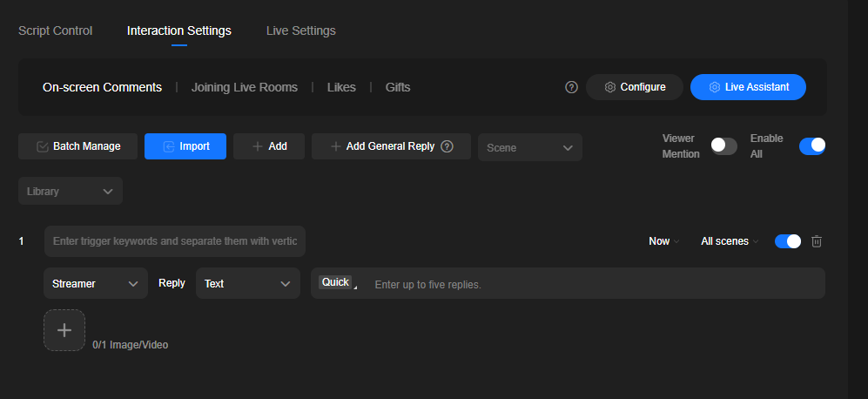Screen dimensions: 868x399
Task: Open Configure with the gear button
Action: (635, 87)
